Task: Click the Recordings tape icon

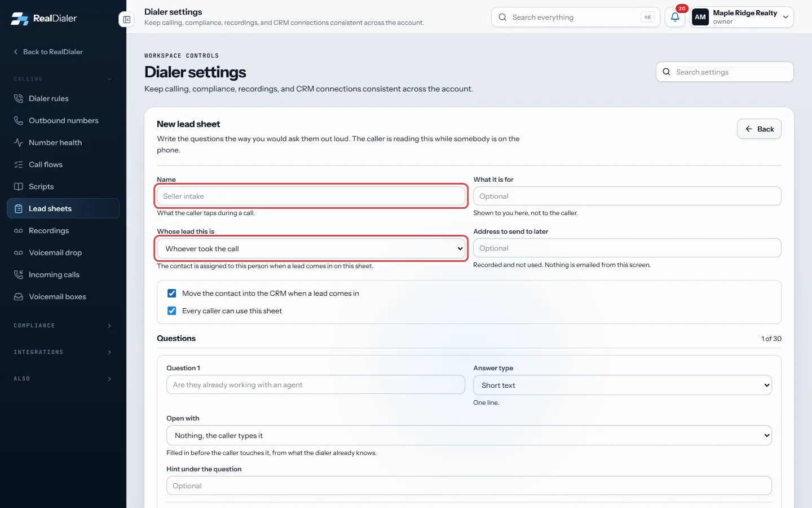Action: tap(19, 230)
